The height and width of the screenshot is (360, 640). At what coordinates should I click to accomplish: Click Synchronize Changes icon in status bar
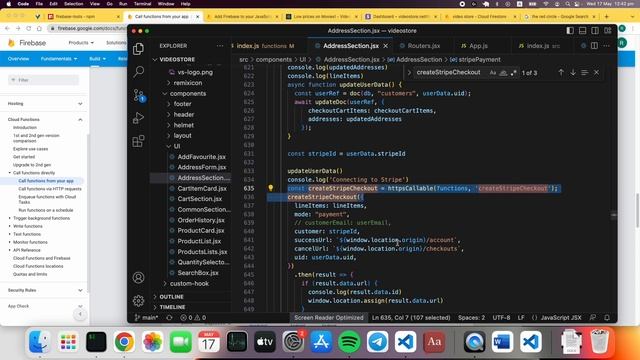pyautogui.click(x=169, y=318)
